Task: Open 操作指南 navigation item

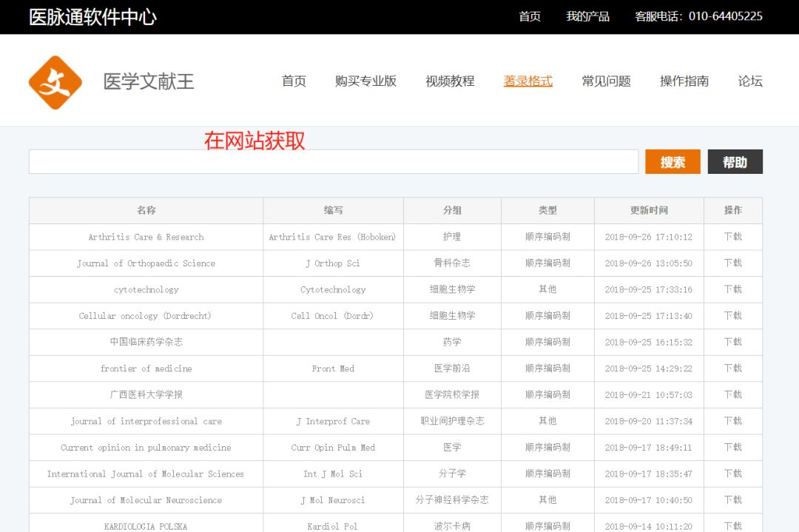Action: pos(684,81)
